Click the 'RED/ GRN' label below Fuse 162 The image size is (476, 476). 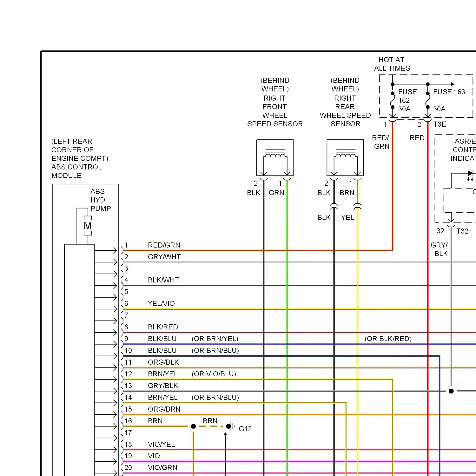click(x=381, y=142)
